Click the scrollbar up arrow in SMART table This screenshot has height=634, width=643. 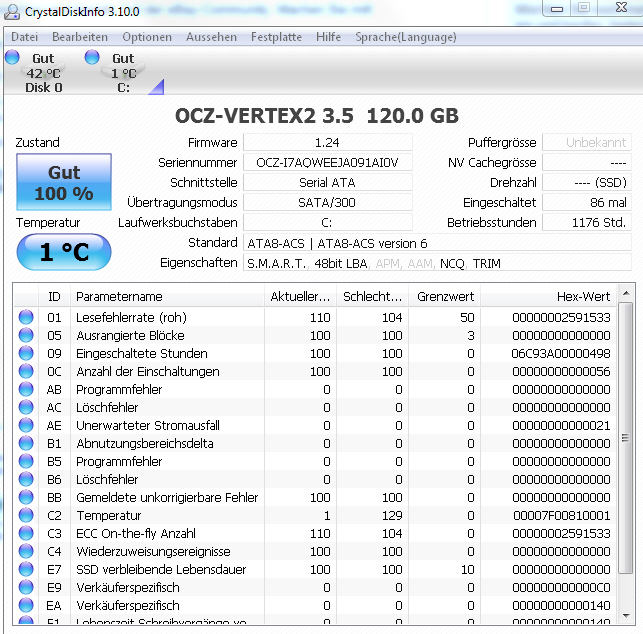(x=626, y=293)
